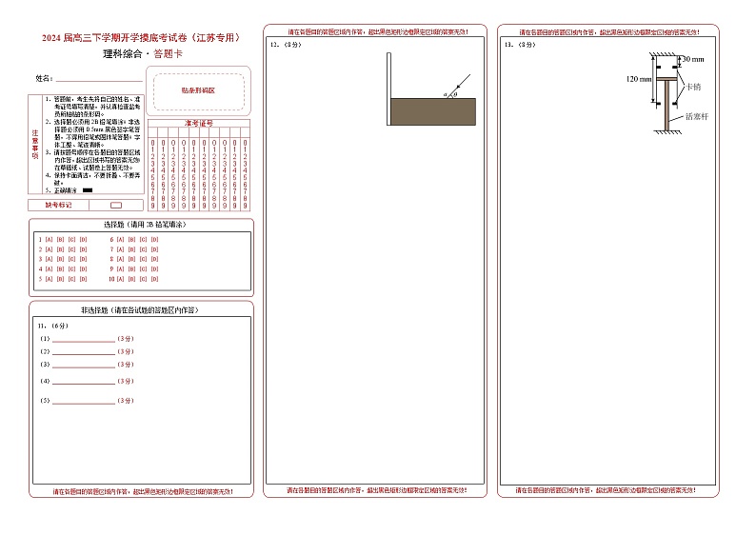The width and height of the screenshot is (756, 535).
Task: Click the 贴条形码区 barcode area
Action: click(199, 91)
